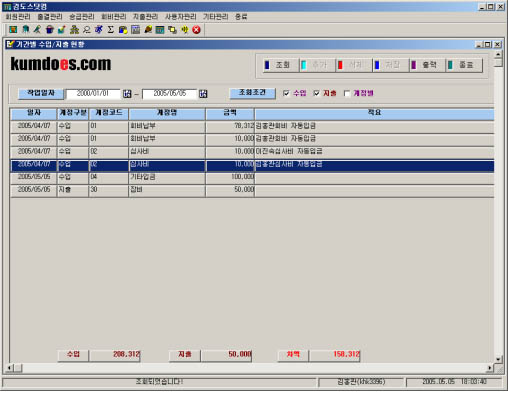Select the row with amount 78,312

point(252,126)
